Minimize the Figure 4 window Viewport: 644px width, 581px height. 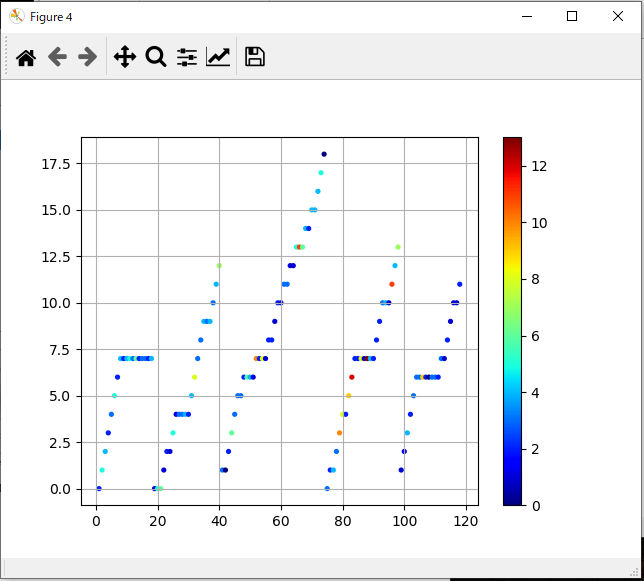[x=527, y=16]
